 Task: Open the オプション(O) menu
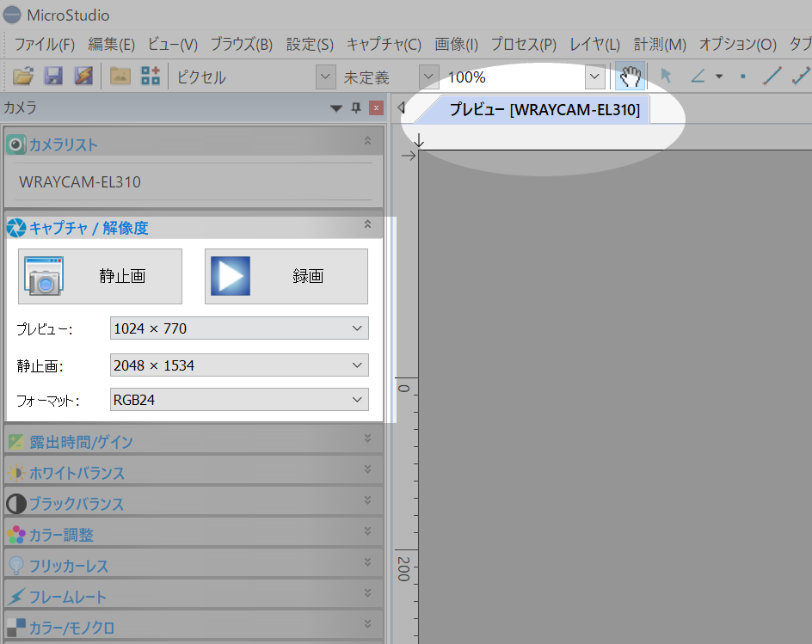click(x=737, y=45)
